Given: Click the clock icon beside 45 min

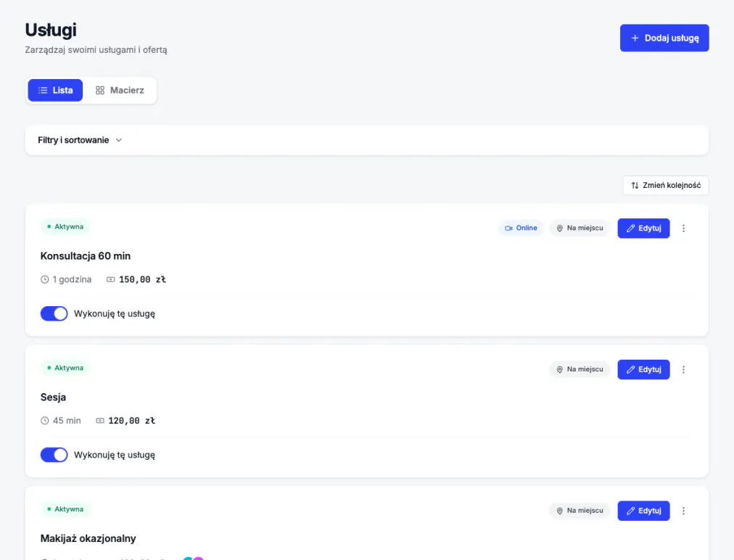Looking at the screenshot, I should coord(44,421).
